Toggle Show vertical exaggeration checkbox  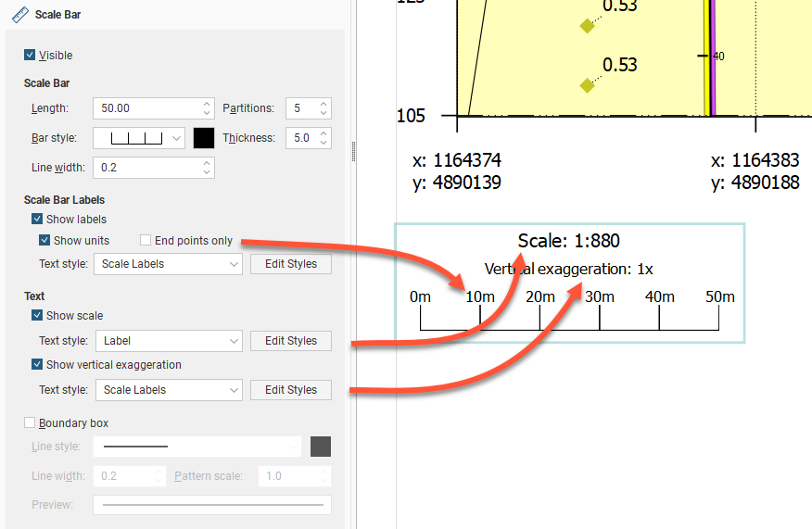tap(38, 365)
